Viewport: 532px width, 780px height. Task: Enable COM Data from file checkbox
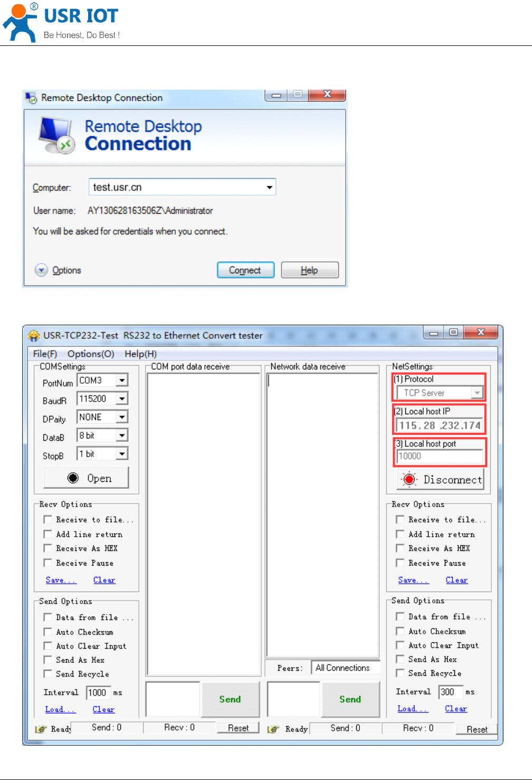point(48,617)
